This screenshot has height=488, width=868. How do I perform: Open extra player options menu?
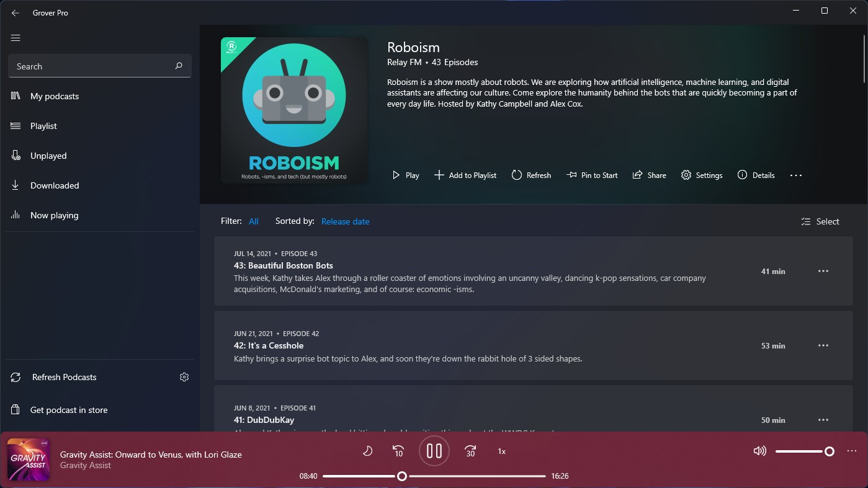click(852, 451)
